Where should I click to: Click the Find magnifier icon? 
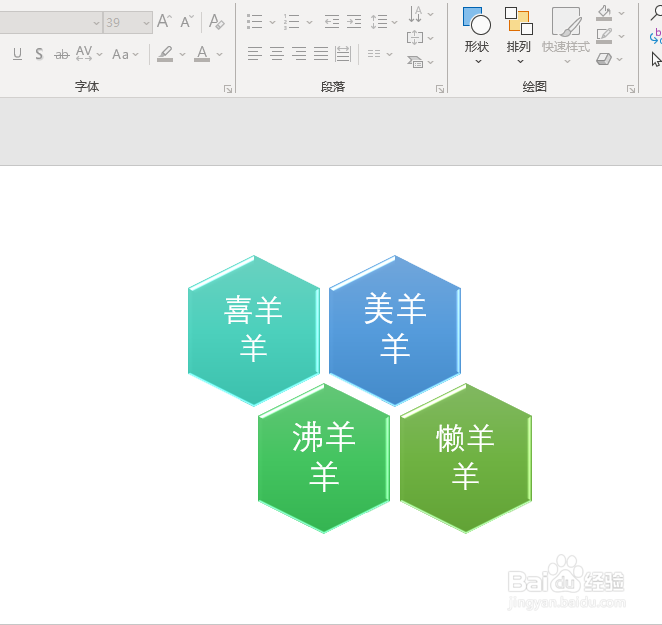(656, 13)
